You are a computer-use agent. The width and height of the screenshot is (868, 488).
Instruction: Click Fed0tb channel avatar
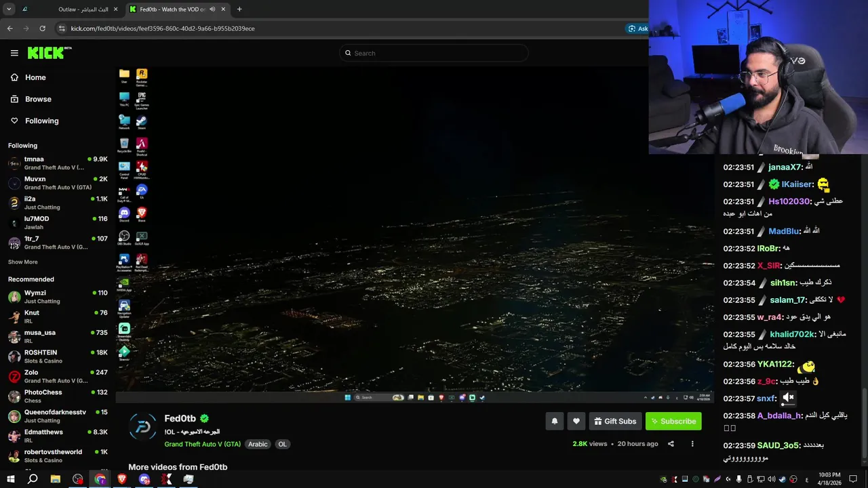pos(143,426)
